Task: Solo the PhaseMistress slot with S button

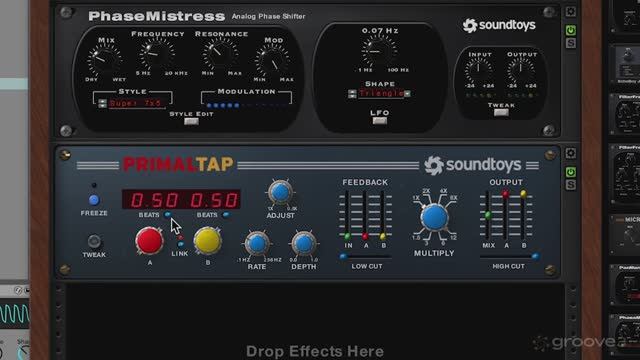Action: [x=571, y=43]
